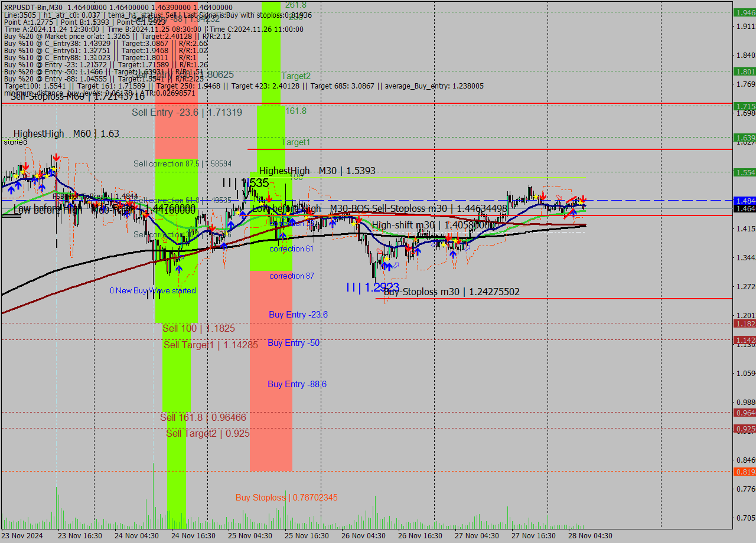
Task: Click the '28 Nov 04:30' time label
Action: click(x=591, y=536)
